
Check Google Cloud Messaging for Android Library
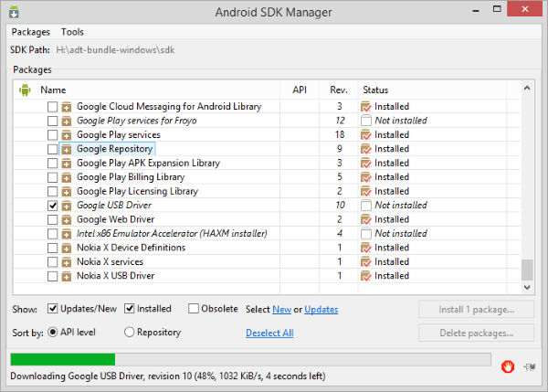(x=52, y=107)
